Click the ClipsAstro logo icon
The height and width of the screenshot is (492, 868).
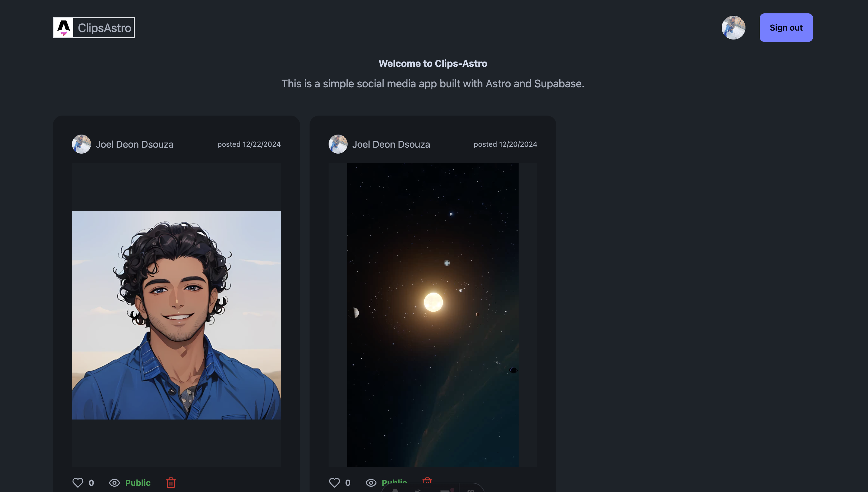[x=65, y=27]
